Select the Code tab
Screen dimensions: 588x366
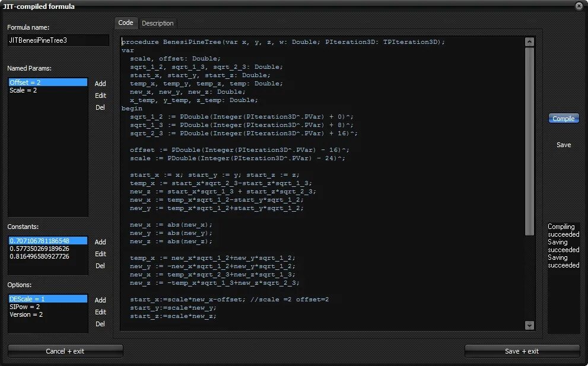(x=126, y=23)
